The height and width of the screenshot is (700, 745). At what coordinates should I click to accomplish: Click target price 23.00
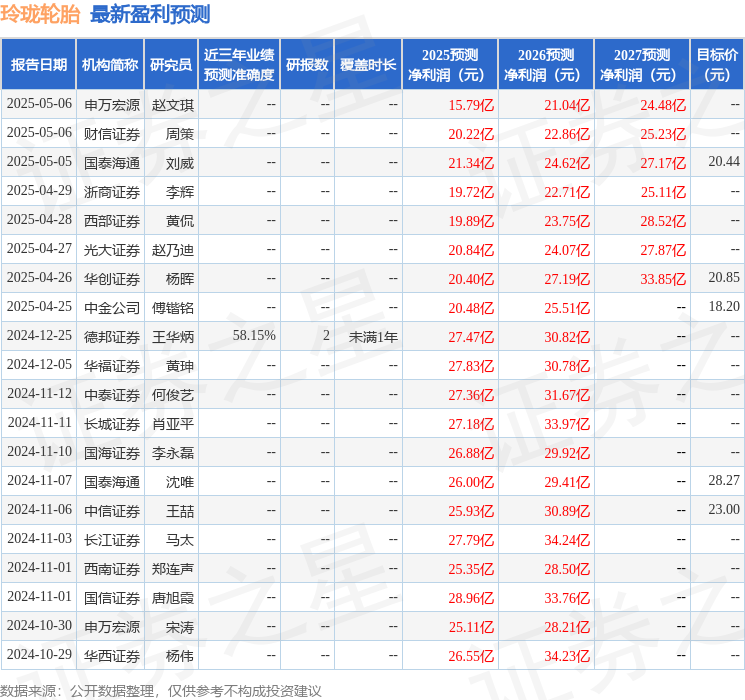point(724,509)
